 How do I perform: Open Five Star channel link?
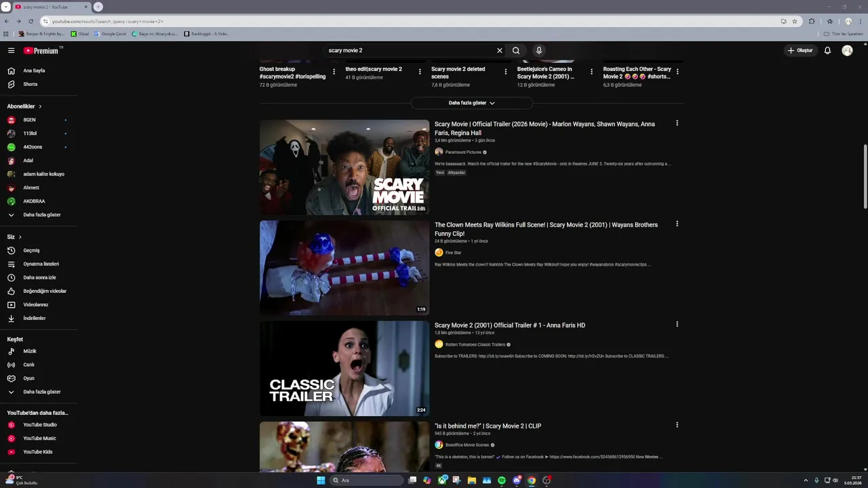[x=453, y=253]
